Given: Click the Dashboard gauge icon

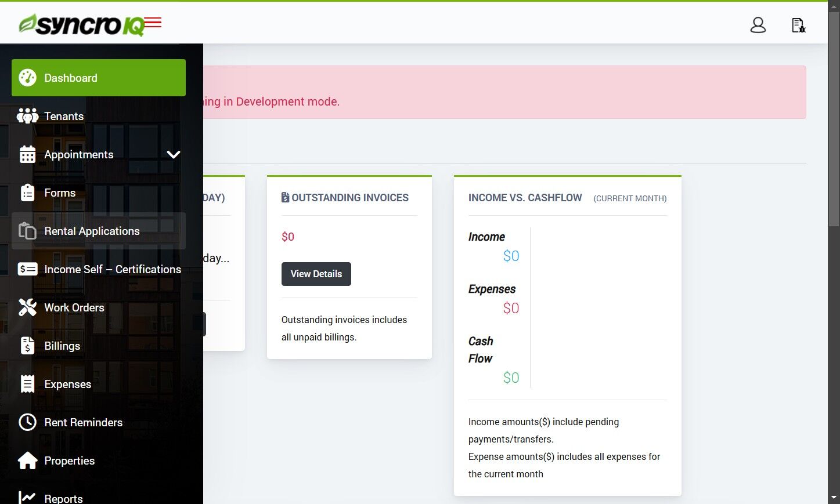Looking at the screenshot, I should click(x=27, y=78).
